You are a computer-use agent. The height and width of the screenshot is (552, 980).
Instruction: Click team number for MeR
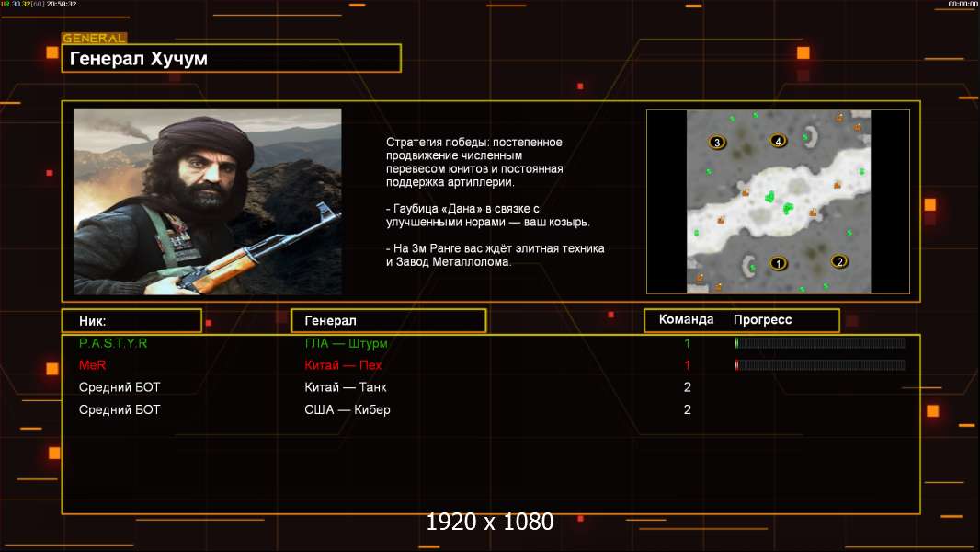click(687, 365)
